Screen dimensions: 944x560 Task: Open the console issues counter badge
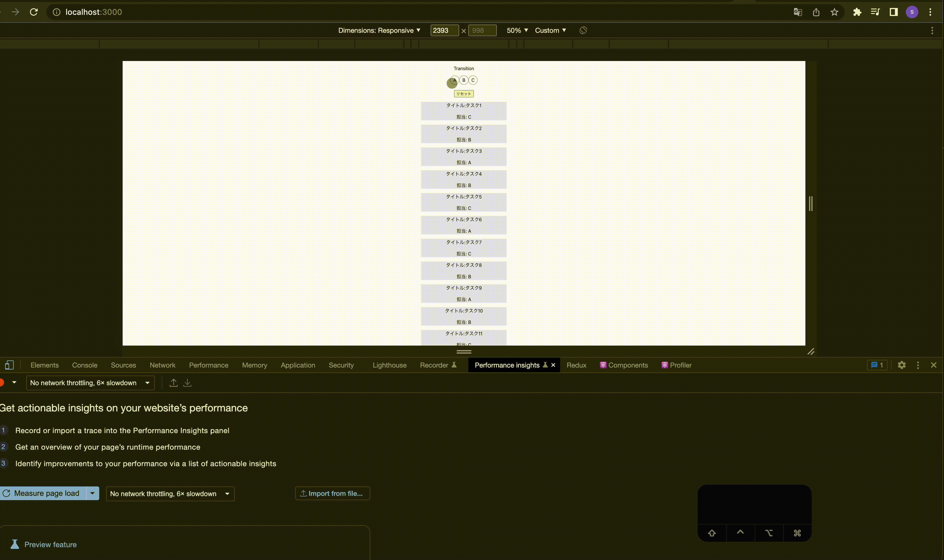(877, 365)
